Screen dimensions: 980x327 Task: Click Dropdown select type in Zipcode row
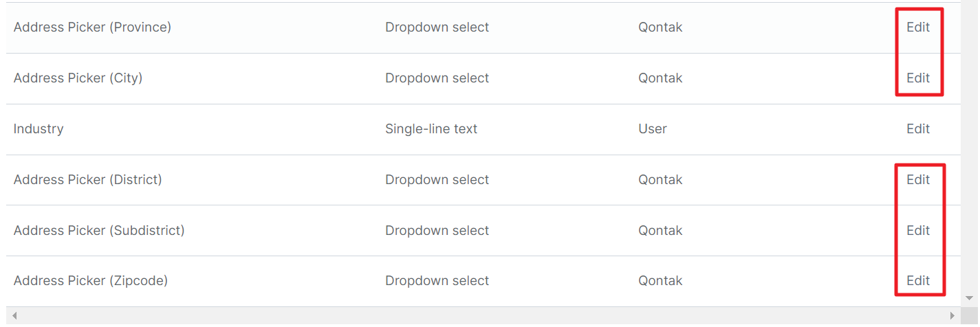click(x=437, y=281)
